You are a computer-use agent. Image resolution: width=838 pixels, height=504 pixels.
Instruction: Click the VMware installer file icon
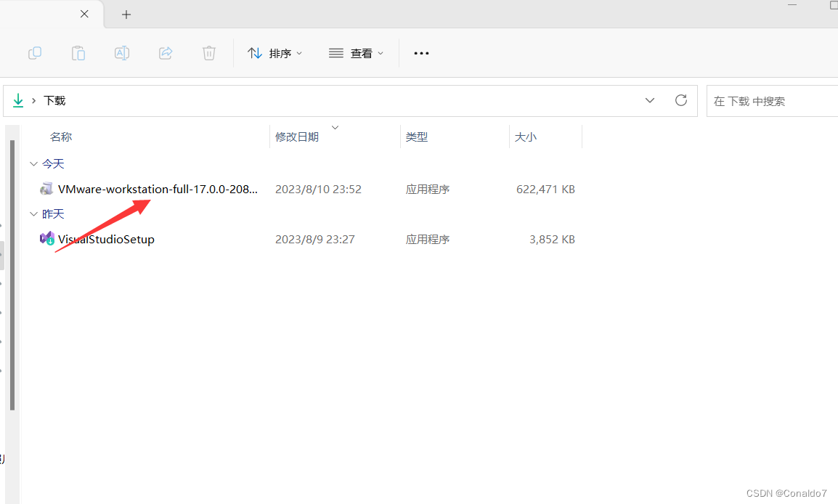(x=46, y=189)
